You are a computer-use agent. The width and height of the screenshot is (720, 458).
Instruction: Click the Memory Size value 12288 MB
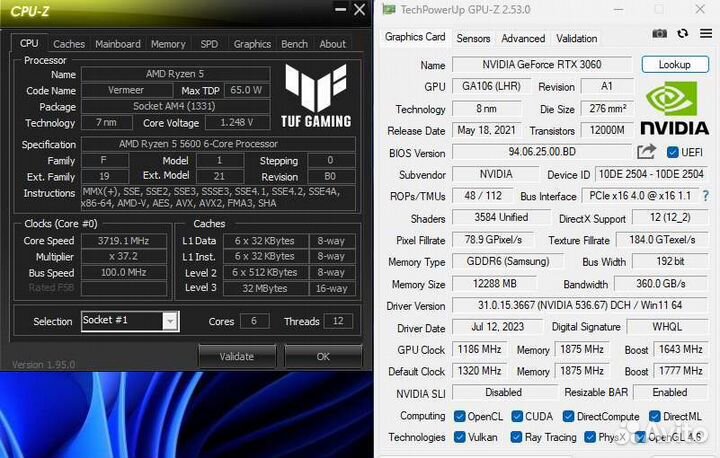(495, 284)
